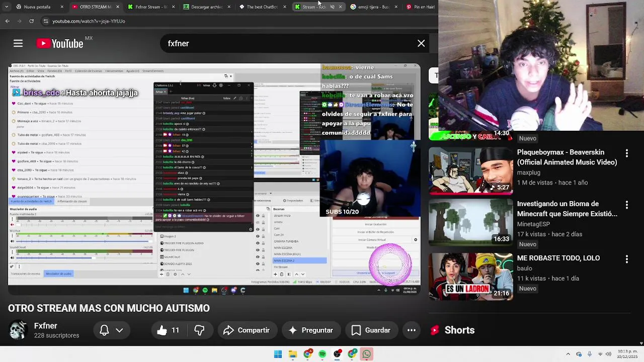The image size is (644, 362).
Task: Open the 16:33 Minecraft biome thumbnail
Action: pyautogui.click(x=471, y=222)
